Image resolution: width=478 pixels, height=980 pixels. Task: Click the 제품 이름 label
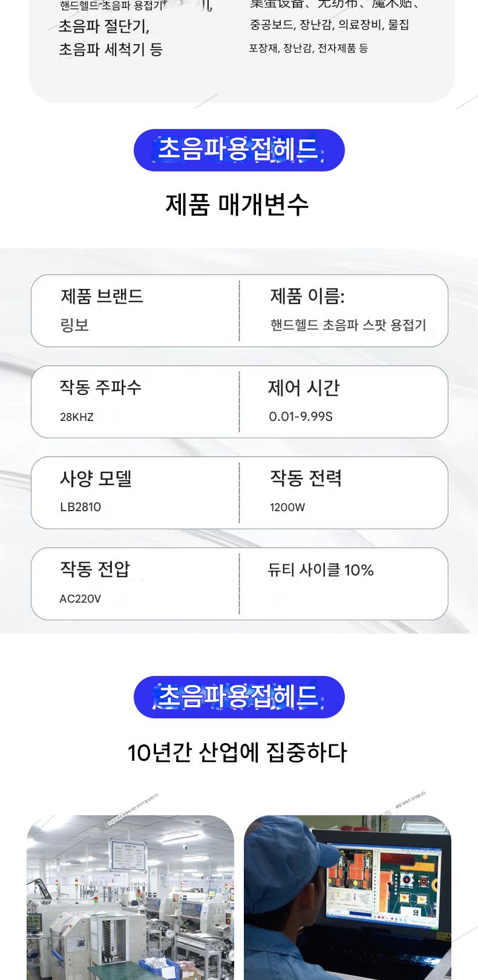click(x=307, y=296)
